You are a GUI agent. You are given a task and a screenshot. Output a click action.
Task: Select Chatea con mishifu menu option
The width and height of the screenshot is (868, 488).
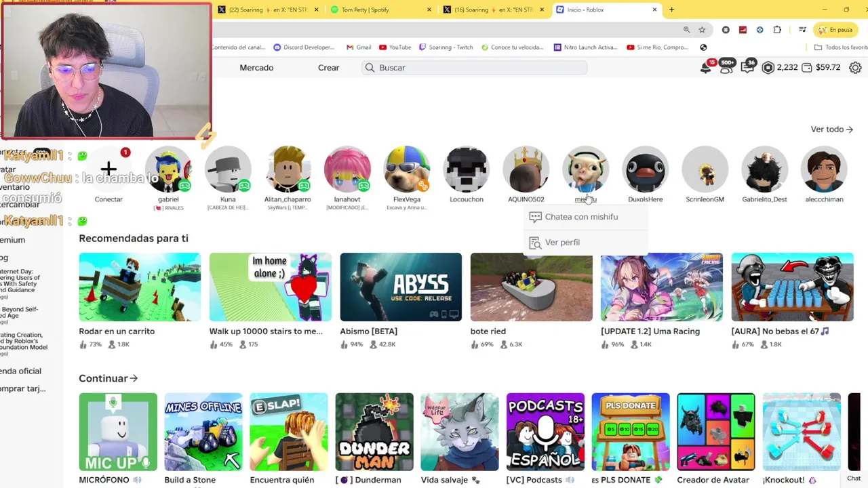tap(585, 217)
